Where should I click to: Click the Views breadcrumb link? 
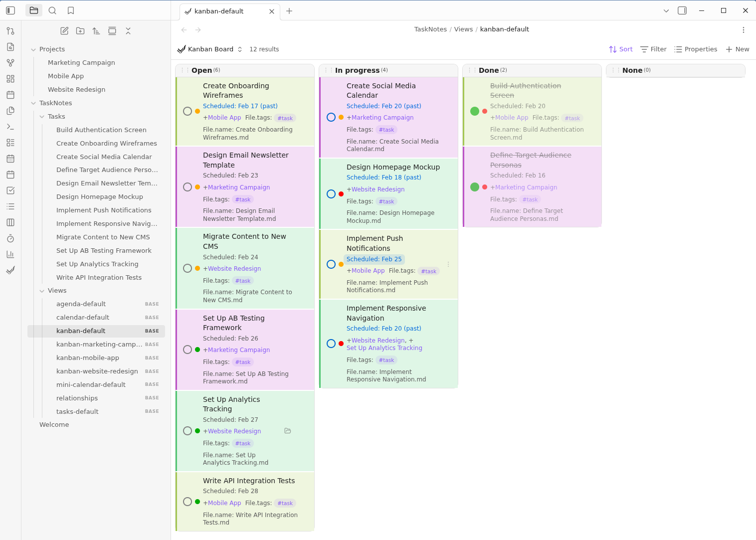[463, 29]
